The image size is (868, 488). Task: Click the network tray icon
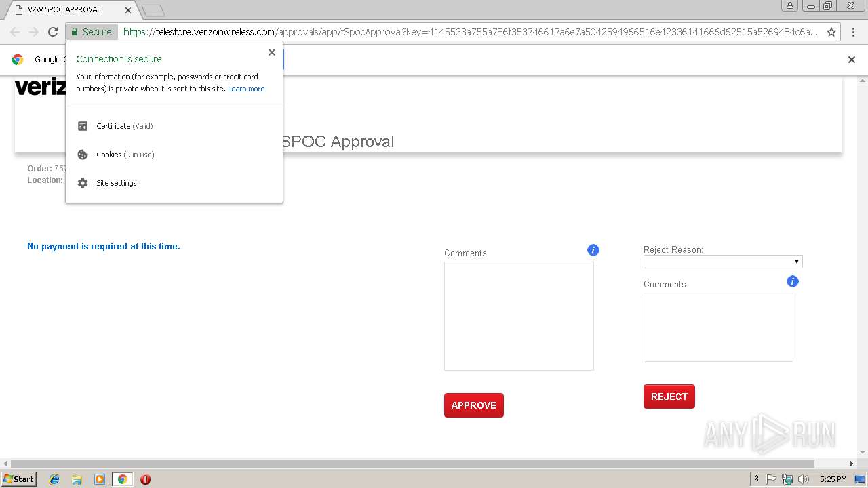click(x=787, y=479)
